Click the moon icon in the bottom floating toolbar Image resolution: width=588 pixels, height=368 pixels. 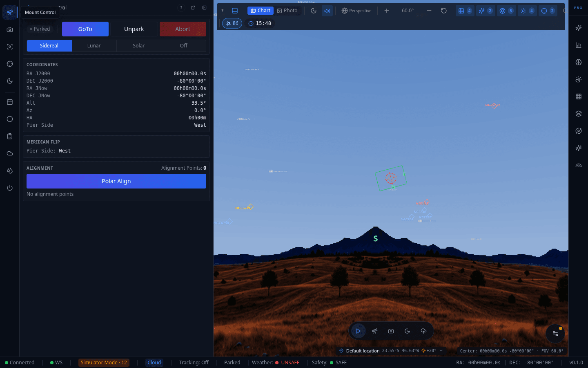407,331
